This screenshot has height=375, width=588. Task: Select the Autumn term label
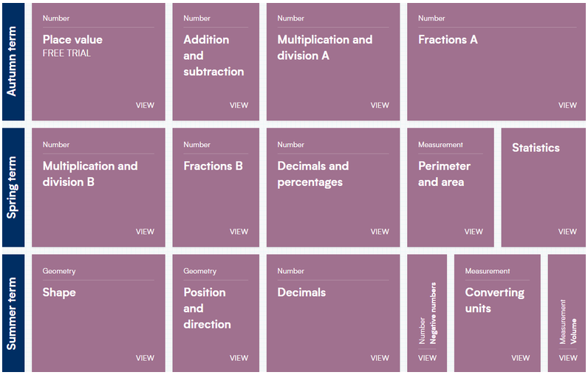pyautogui.click(x=13, y=61)
